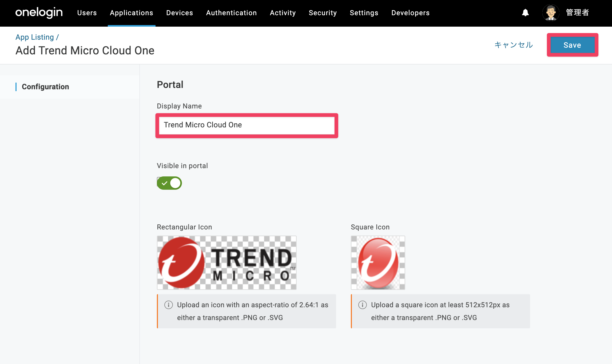Open the Users menu

[x=87, y=13]
